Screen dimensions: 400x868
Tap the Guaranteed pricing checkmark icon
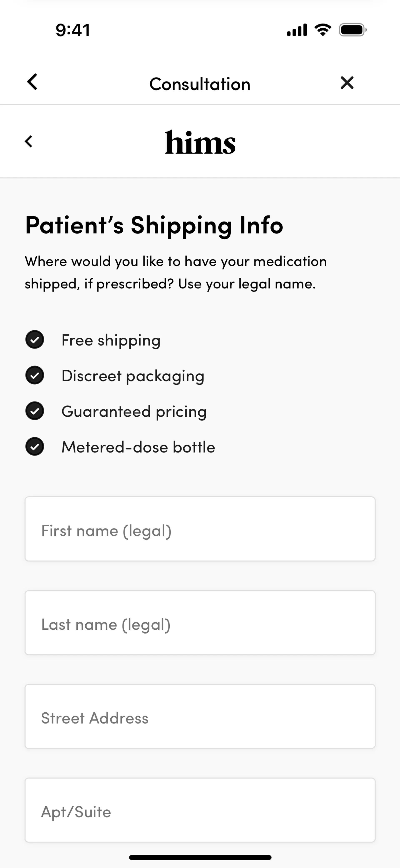coord(35,411)
